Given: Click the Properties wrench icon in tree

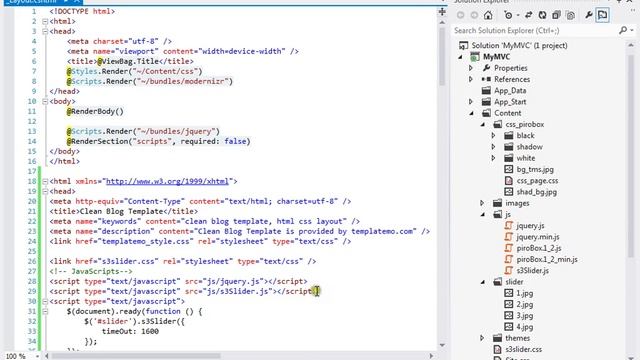Looking at the screenshot, I should (x=486, y=68).
